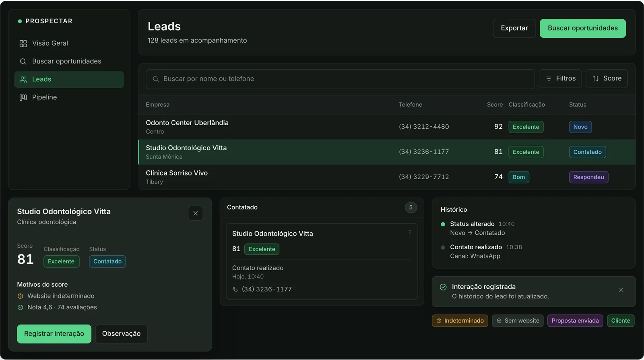Click phone (34) 3229-7712
Image resolution: width=644 pixels, height=360 pixels.
click(x=424, y=177)
